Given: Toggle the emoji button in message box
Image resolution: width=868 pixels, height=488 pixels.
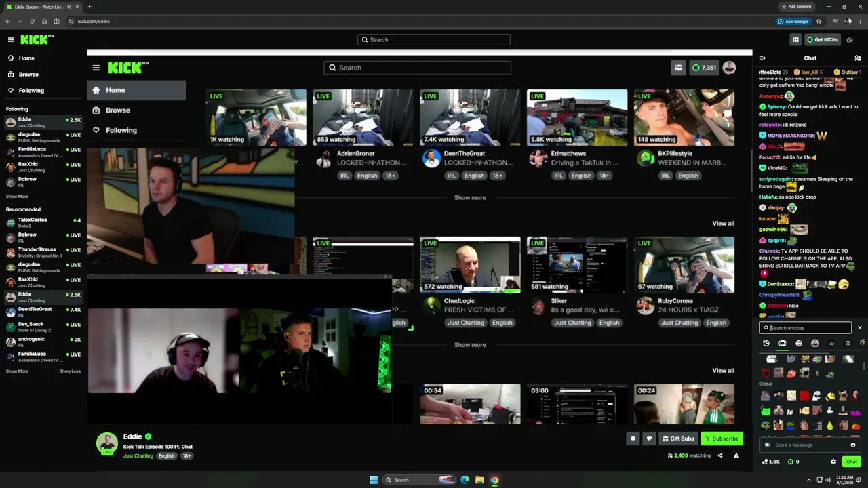Looking at the screenshot, I should (x=853, y=445).
